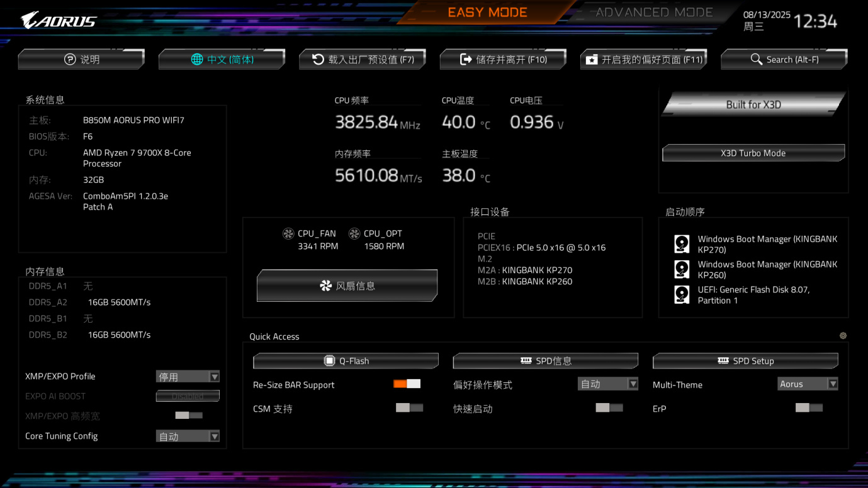The width and height of the screenshot is (868, 488).
Task: Switch to the EASY MODE tab
Action: tap(487, 13)
